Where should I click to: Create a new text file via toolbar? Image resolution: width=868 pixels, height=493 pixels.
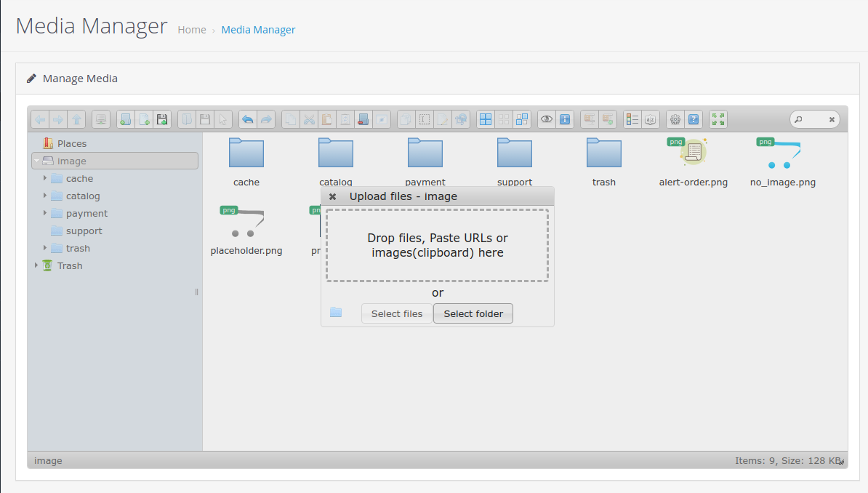coord(143,119)
